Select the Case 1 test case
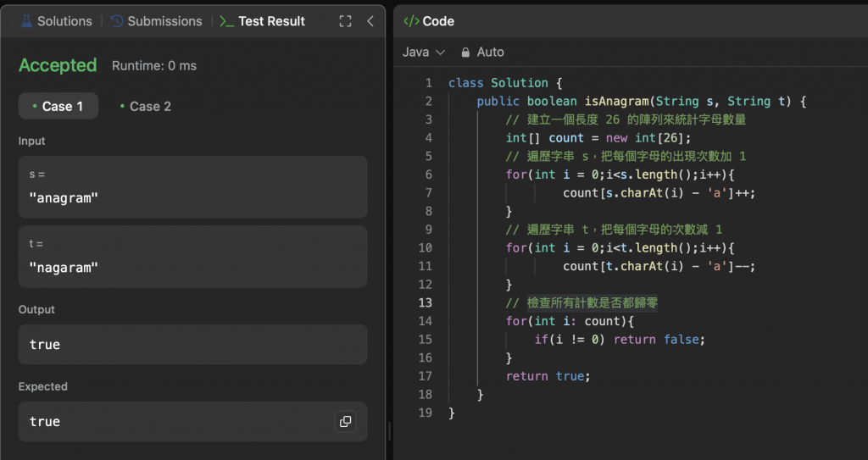Screen dimensions: 868x460 58,106
